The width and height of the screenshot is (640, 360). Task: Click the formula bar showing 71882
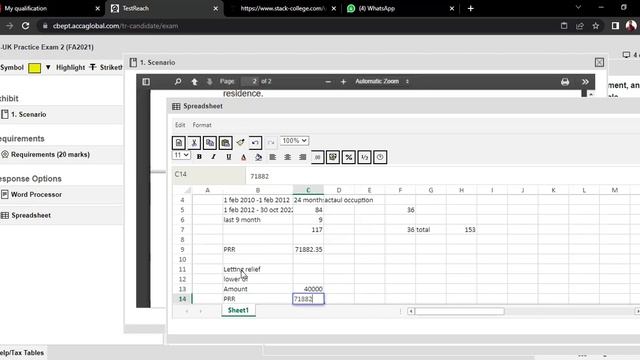442,176
